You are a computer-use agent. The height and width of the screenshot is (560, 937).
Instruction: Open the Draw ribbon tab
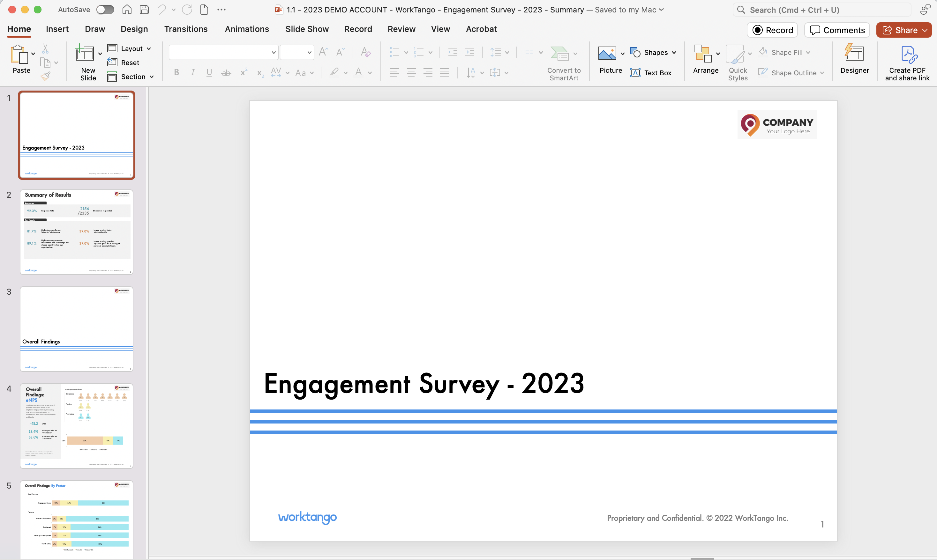point(95,29)
